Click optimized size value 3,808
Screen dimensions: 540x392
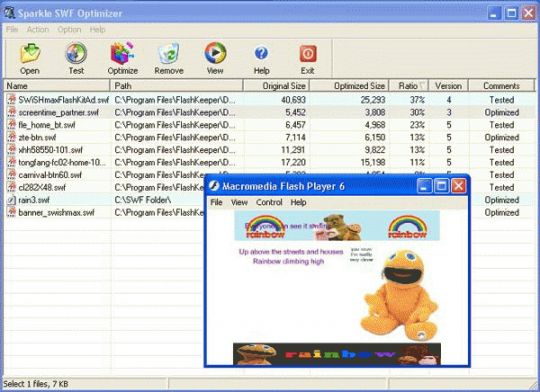point(375,112)
